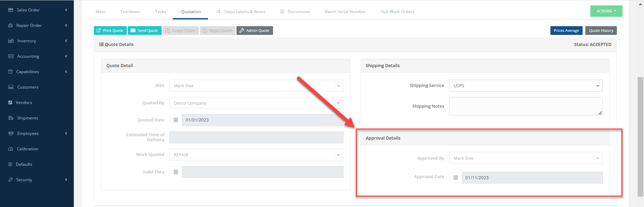Viewport: 644px width, 207px height.
Task: Open the Quoted By dropdown
Action: click(256, 103)
